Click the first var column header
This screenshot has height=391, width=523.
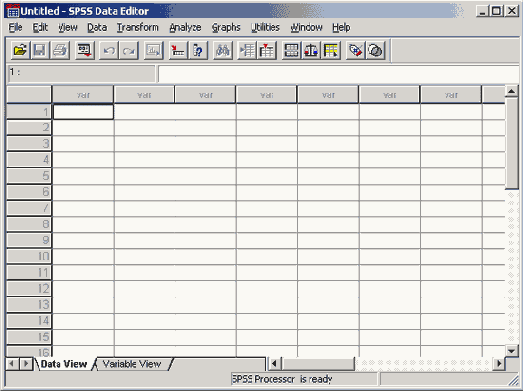click(83, 95)
